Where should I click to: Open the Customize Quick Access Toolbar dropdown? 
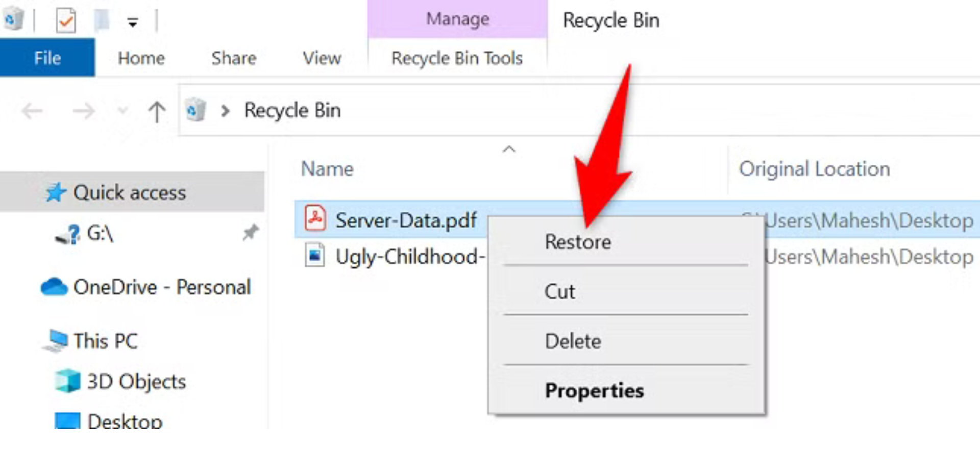133,22
